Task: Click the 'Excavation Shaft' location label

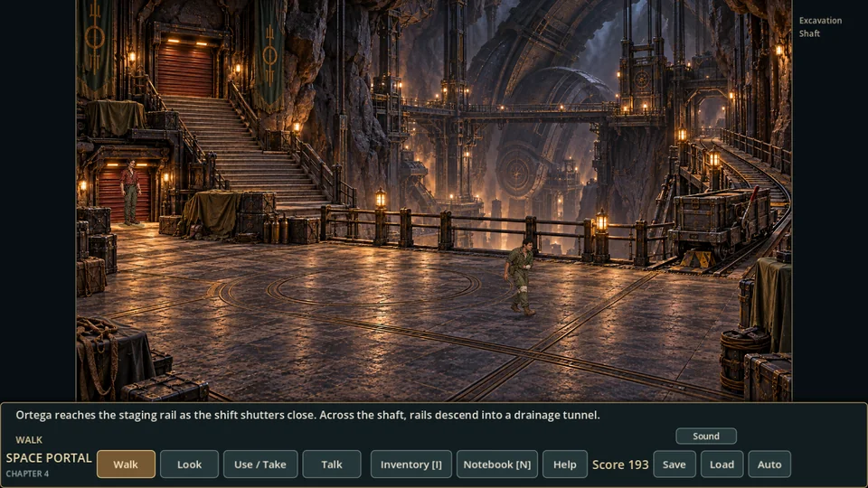Action: point(820,26)
